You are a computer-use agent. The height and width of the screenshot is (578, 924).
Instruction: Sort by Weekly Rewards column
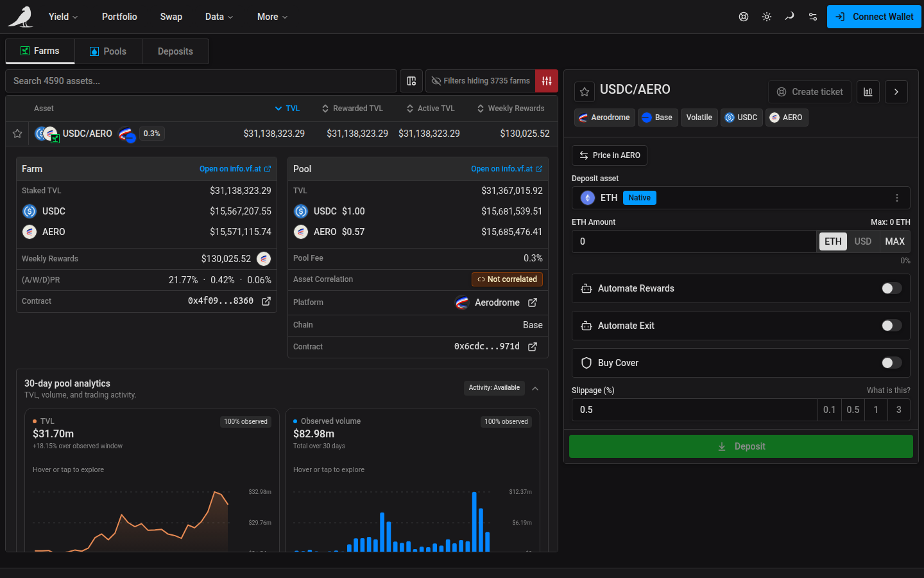point(511,109)
